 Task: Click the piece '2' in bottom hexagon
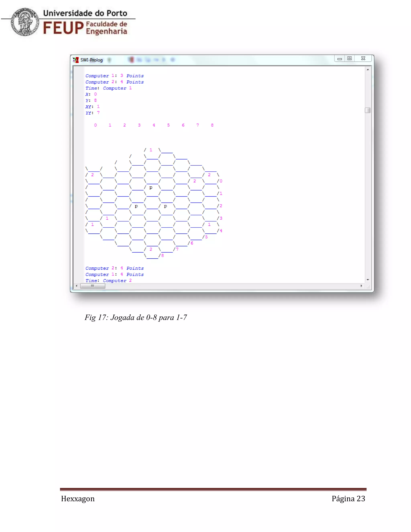coord(151,249)
